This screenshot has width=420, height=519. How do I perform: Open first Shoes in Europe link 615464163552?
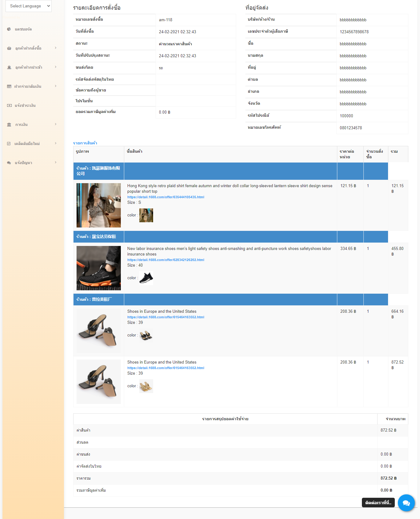[166, 317]
